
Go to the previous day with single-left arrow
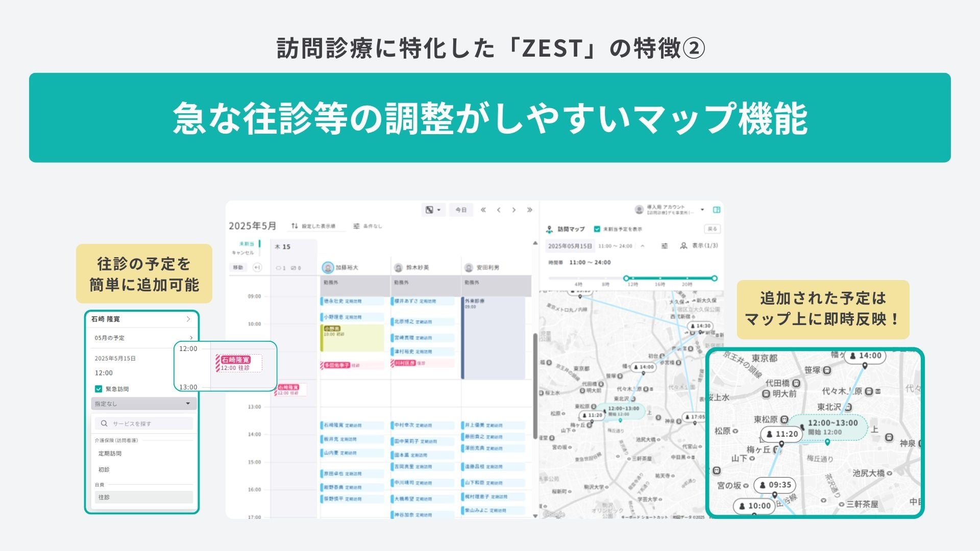(x=499, y=210)
